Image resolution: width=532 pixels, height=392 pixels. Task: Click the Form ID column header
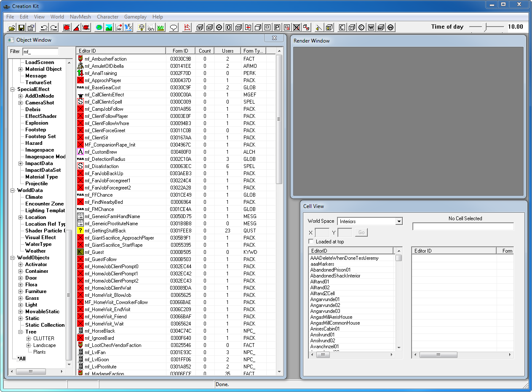pyautogui.click(x=180, y=51)
